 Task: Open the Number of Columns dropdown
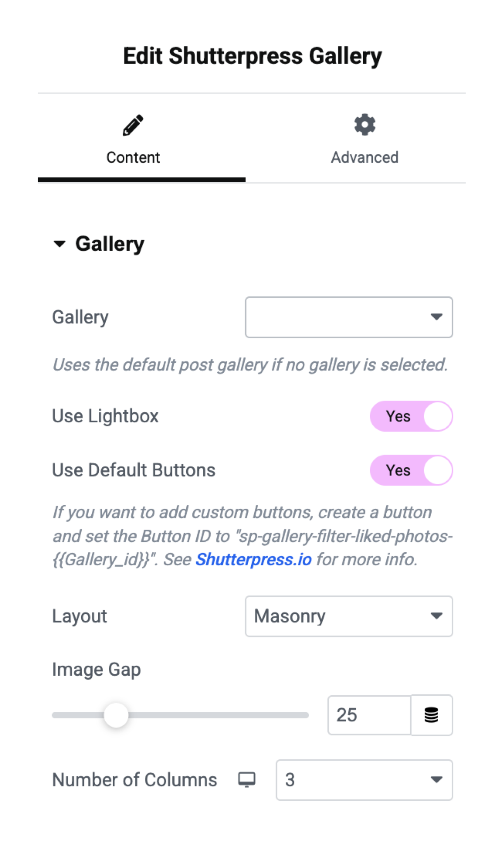(364, 779)
